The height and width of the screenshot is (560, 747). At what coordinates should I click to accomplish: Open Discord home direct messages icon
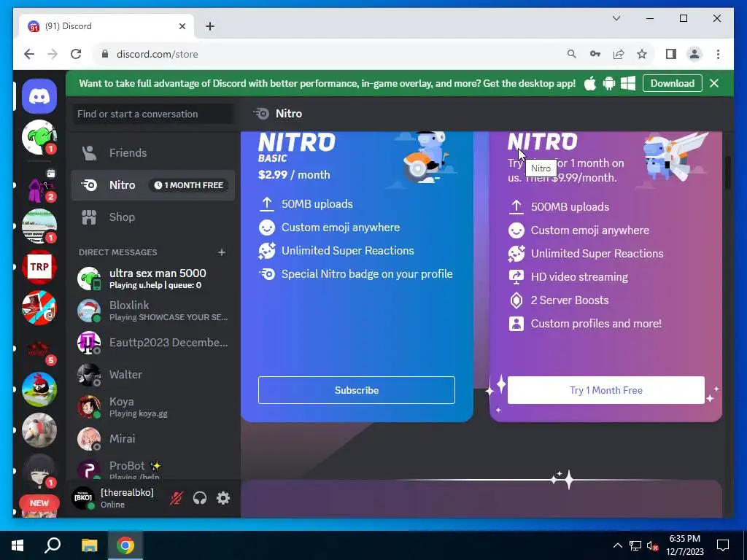pos(39,97)
